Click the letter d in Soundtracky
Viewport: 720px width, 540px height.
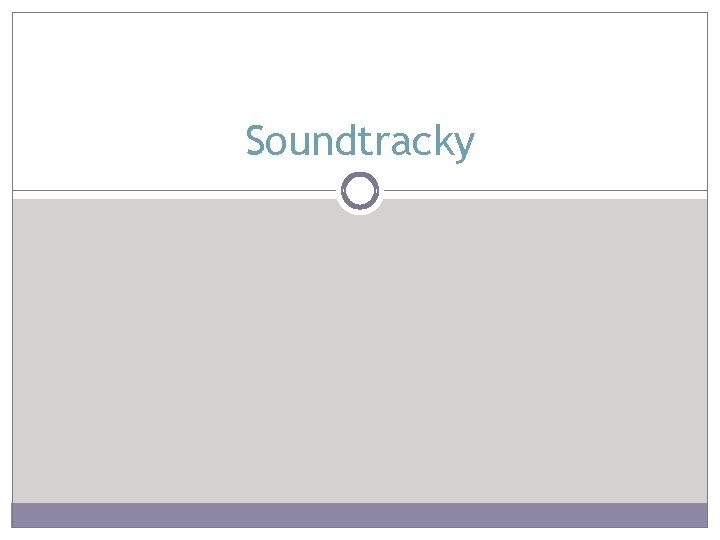[x=345, y=140]
